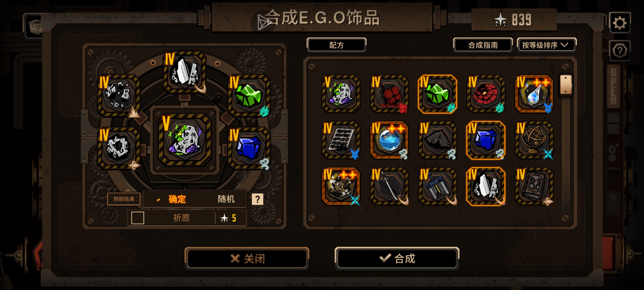644x290 pixels.
Task: Click the scrollbar down arrow on handle
Action: point(566,92)
